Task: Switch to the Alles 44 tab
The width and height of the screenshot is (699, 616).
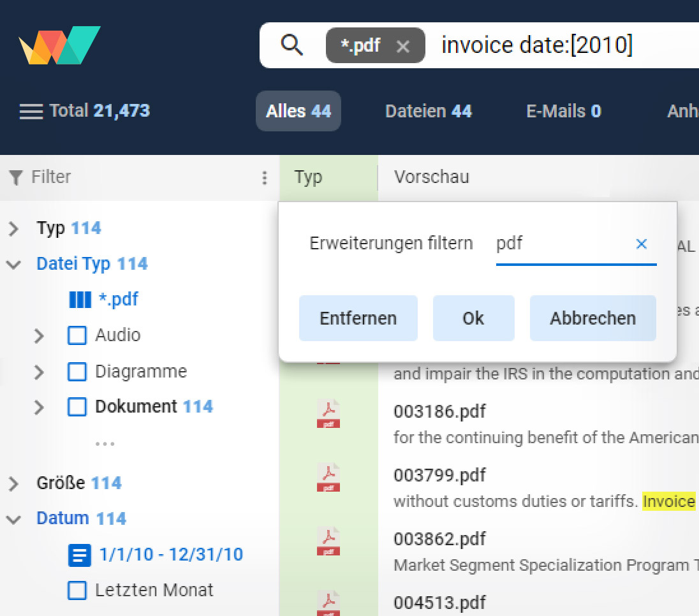Action: pos(298,111)
